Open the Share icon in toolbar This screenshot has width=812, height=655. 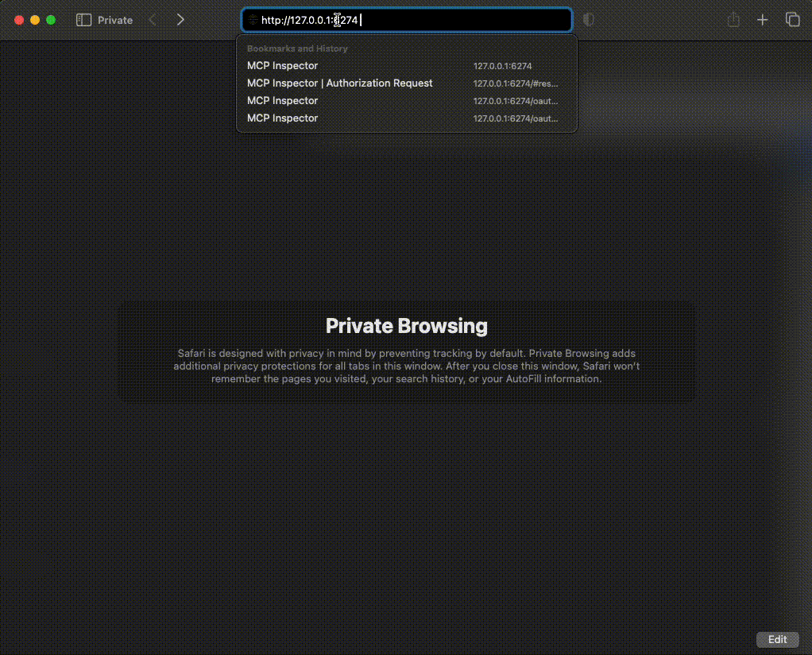coord(733,20)
